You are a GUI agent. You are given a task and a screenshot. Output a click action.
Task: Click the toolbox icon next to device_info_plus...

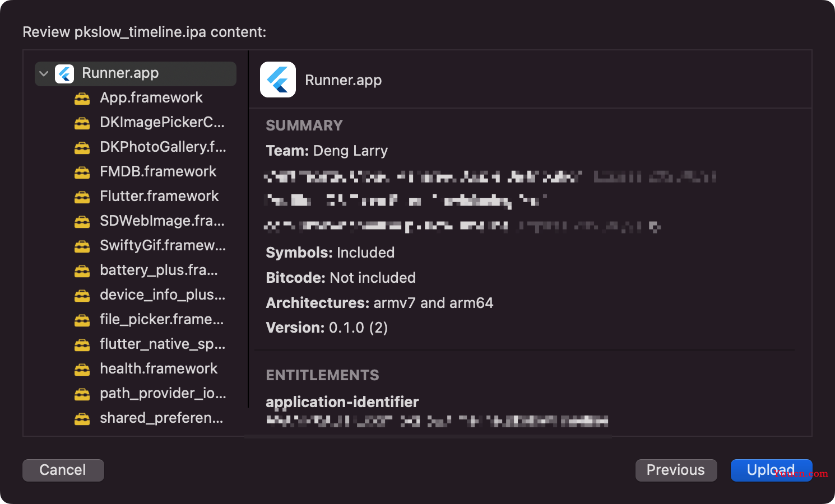82,296
